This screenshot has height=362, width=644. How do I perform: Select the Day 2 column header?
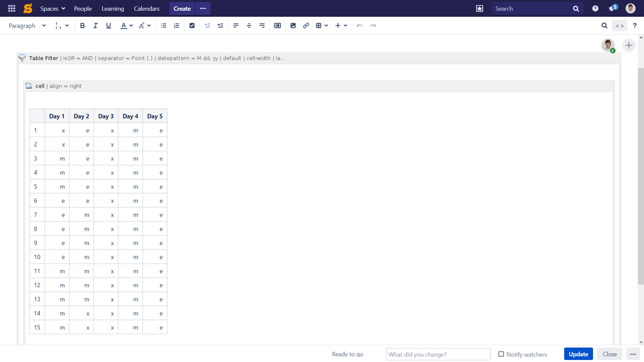click(81, 116)
